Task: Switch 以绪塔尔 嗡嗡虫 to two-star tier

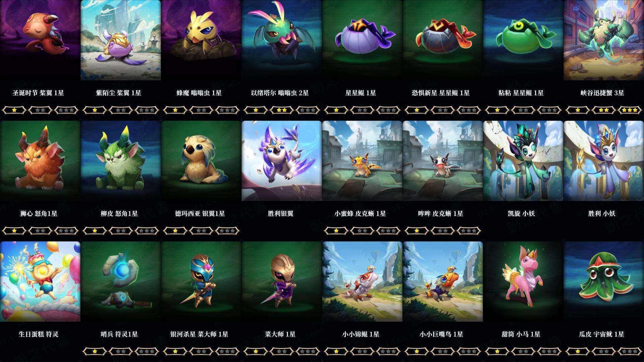Action: [x=282, y=110]
